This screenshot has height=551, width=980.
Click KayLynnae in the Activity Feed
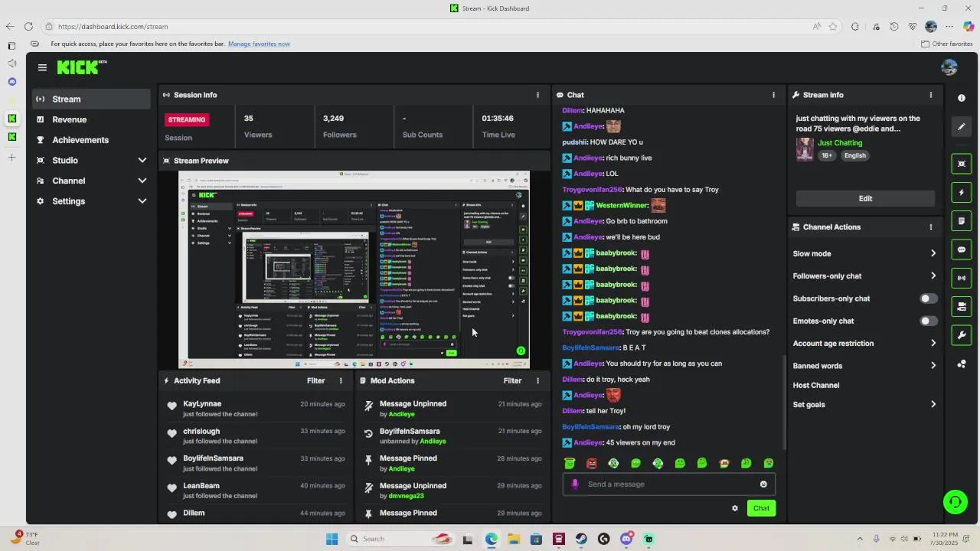202,404
